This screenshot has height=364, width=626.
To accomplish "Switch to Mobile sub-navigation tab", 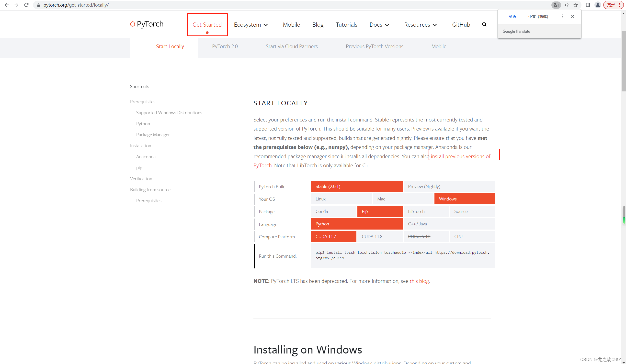I will coord(439,46).
